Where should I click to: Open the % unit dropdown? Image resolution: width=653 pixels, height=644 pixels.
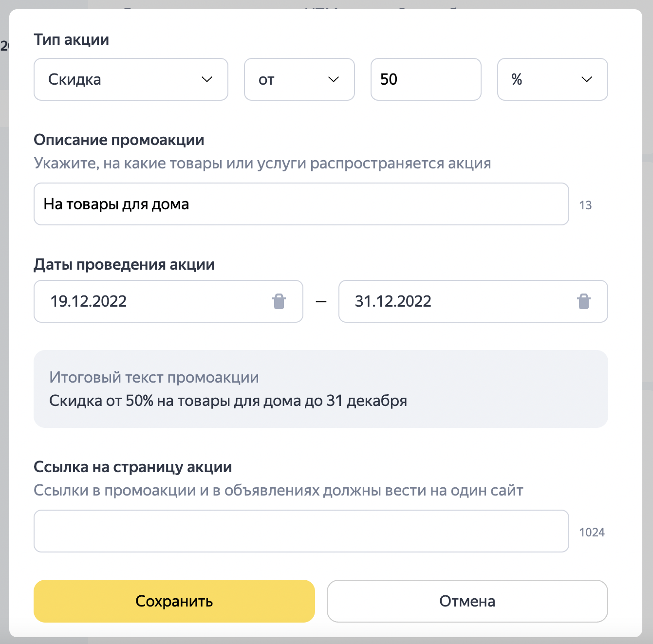pos(553,79)
